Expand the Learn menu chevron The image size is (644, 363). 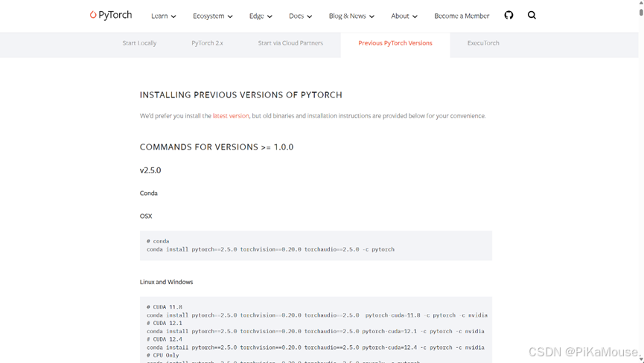[x=173, y=16]
